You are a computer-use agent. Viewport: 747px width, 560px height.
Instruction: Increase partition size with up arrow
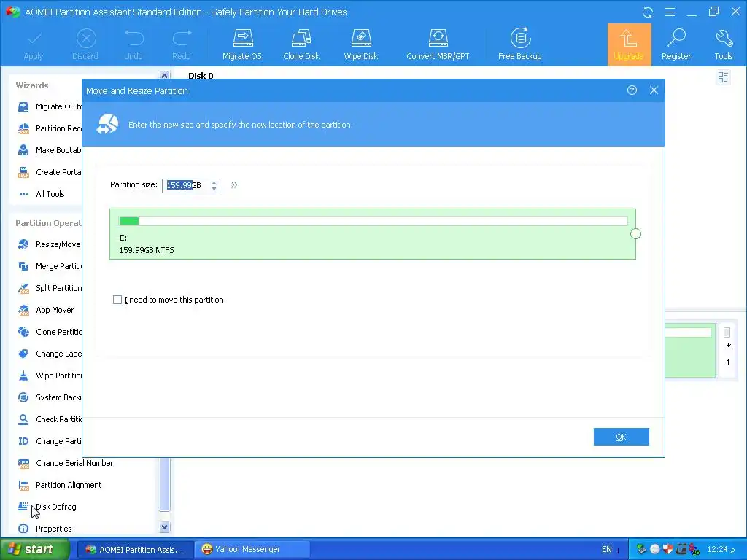pos(214,182)
